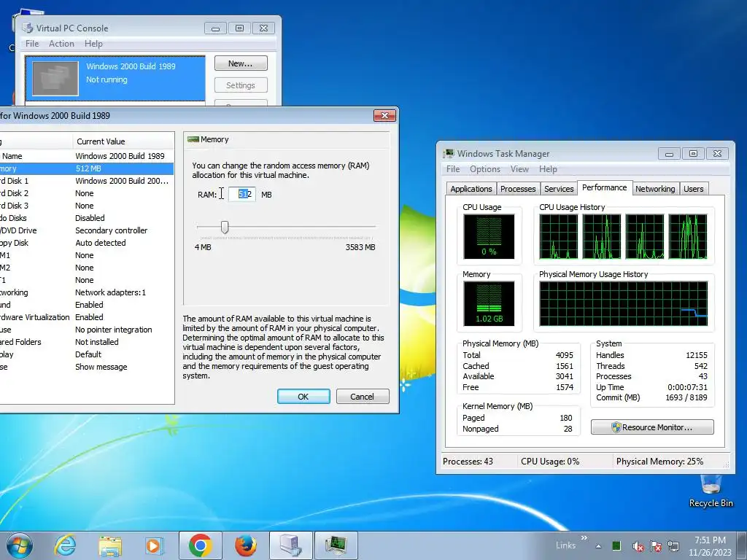This screenshot has height=560, width=747.
Task: Click the Settings button in Virtual PC
Action: [x=241, y=85]
